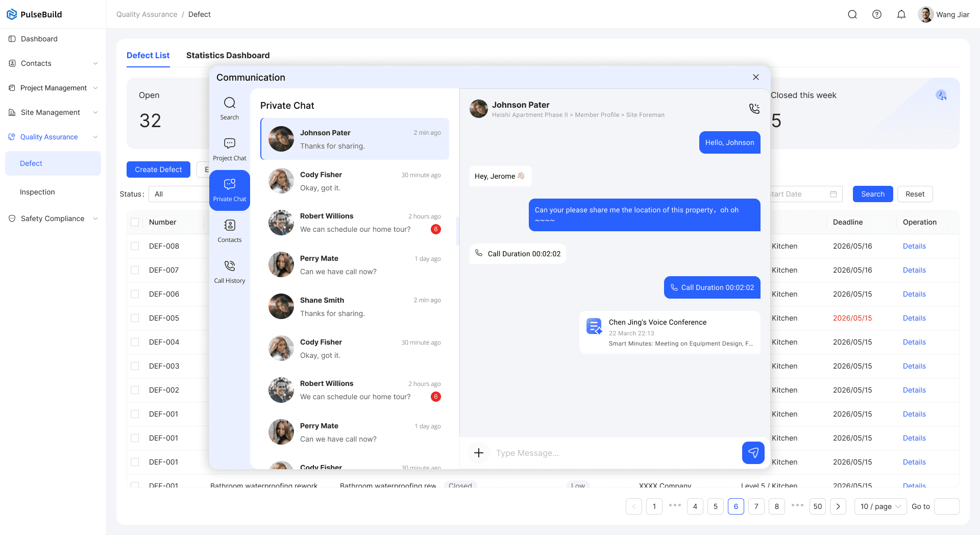
Task: Click the calendar icon in Start Date field
Action: tap(833, 194)
